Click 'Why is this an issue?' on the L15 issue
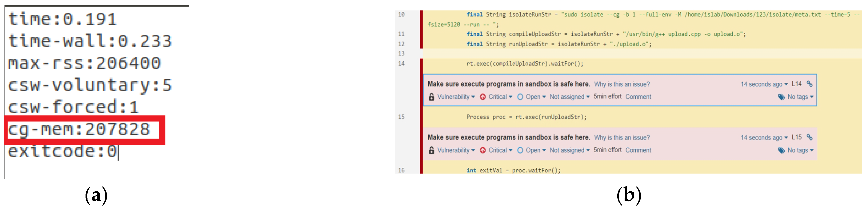This screenshot has height=208, width=868. pos(622,138)
